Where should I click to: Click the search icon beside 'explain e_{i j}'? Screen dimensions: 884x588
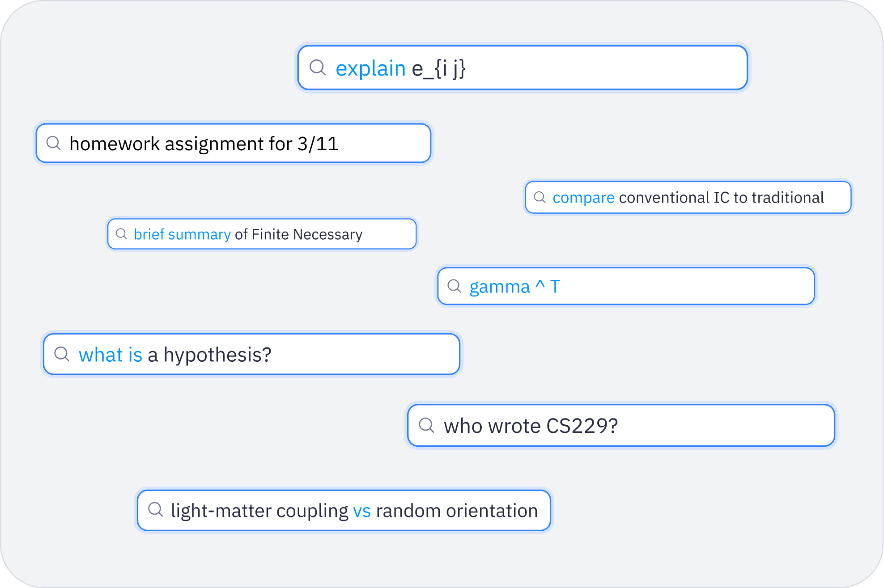pos(318,68)
